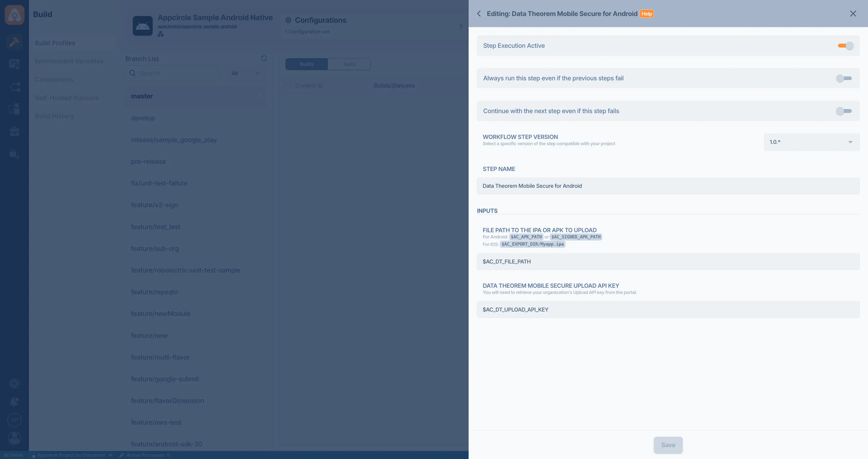Check the Commit ID select-all checkbox
The height and width of the screenshot is (459, 868).
289,85
